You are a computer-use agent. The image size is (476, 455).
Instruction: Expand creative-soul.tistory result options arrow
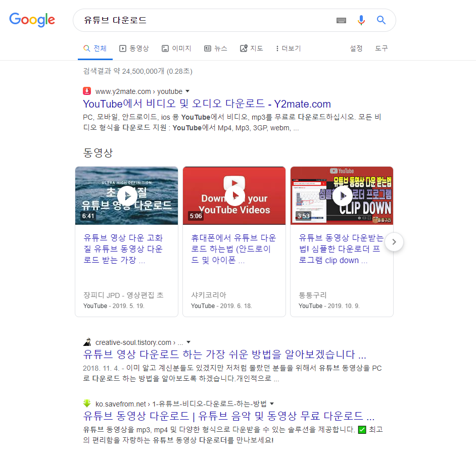tap(188, 342)
